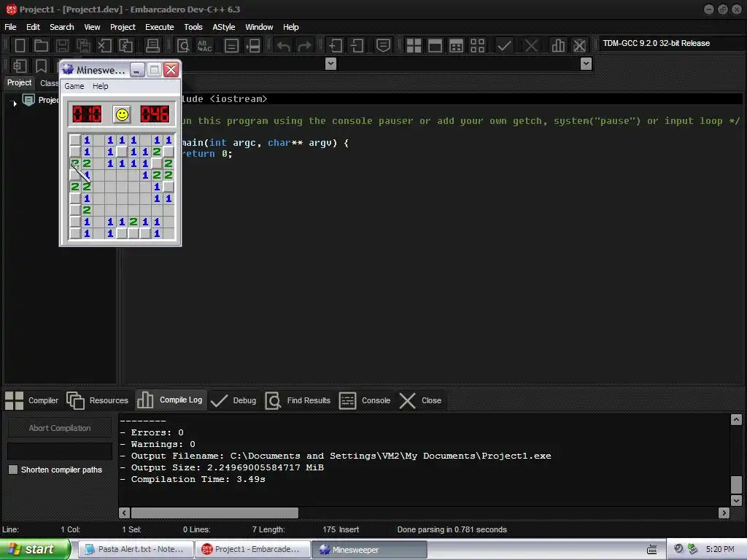The height and width of the screenshot is (560, 747).
Task: Click the Undo arrow icon
Action: click(x=284, y=46)
